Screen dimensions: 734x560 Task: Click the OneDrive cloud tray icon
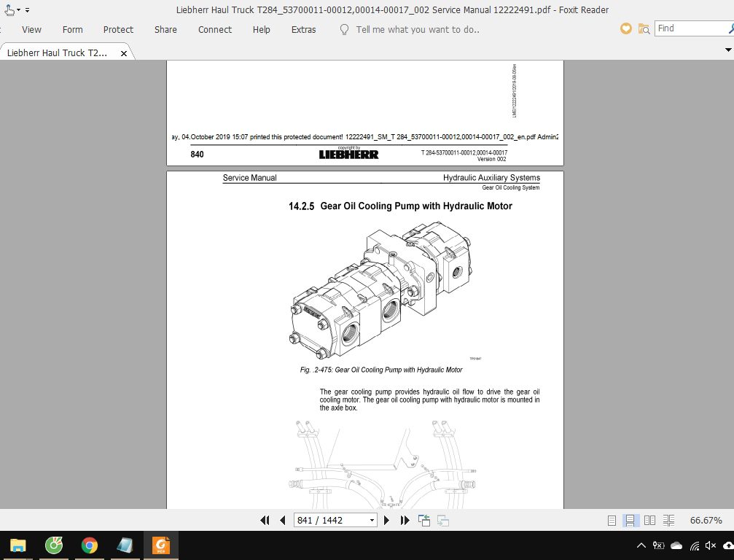tap(676, 545)
